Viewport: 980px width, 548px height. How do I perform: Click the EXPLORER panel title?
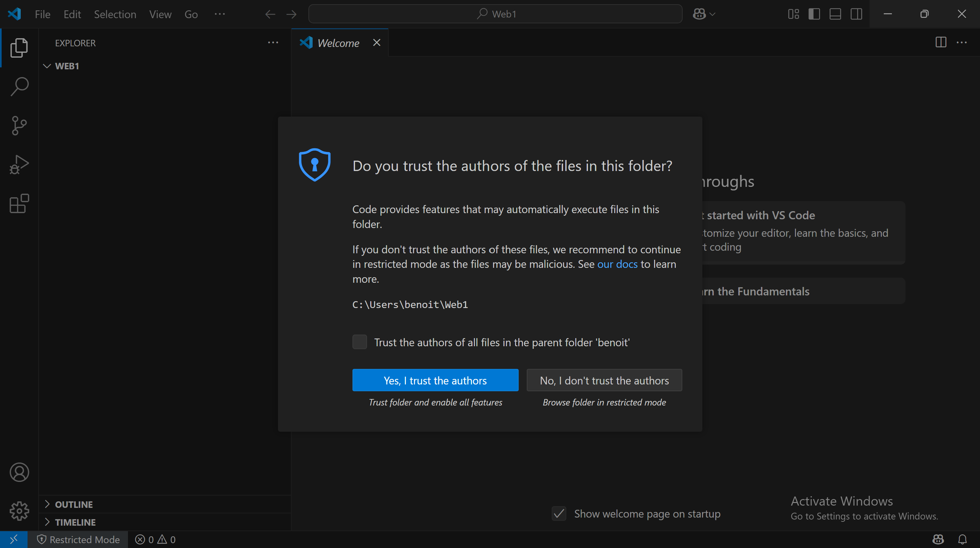tap(75, 43)
